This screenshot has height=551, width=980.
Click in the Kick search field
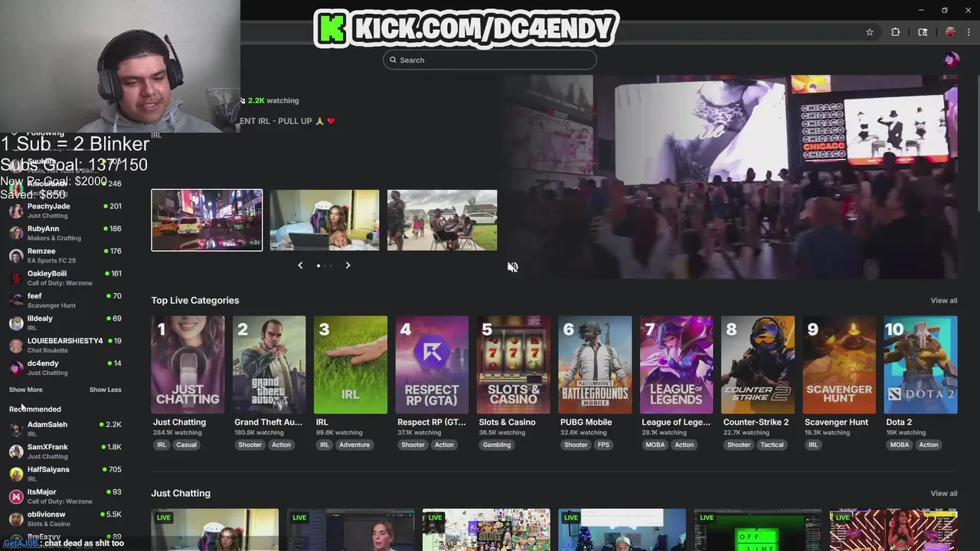click(x=490, y=60)
